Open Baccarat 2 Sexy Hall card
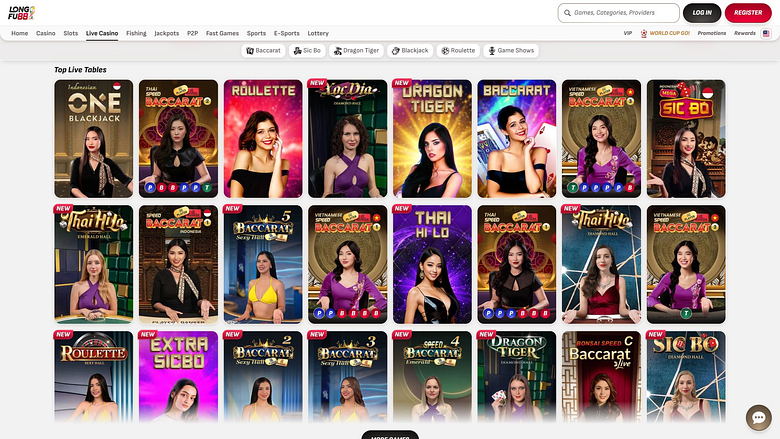Image resolution: width=780 pixels, height=439 pixels. (263, 377)
